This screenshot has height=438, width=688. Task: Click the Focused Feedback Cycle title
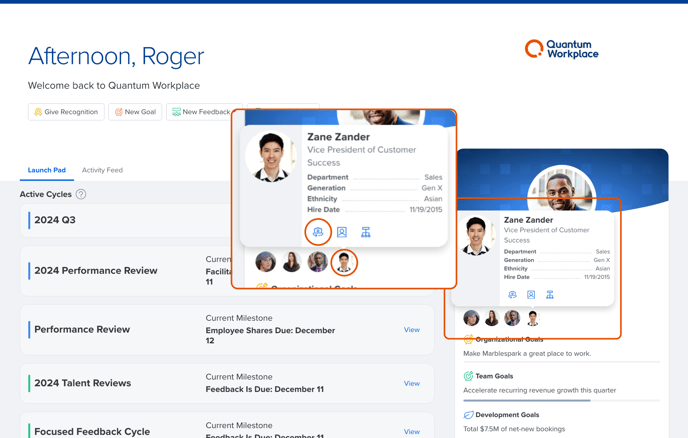(x=92, y=431)
